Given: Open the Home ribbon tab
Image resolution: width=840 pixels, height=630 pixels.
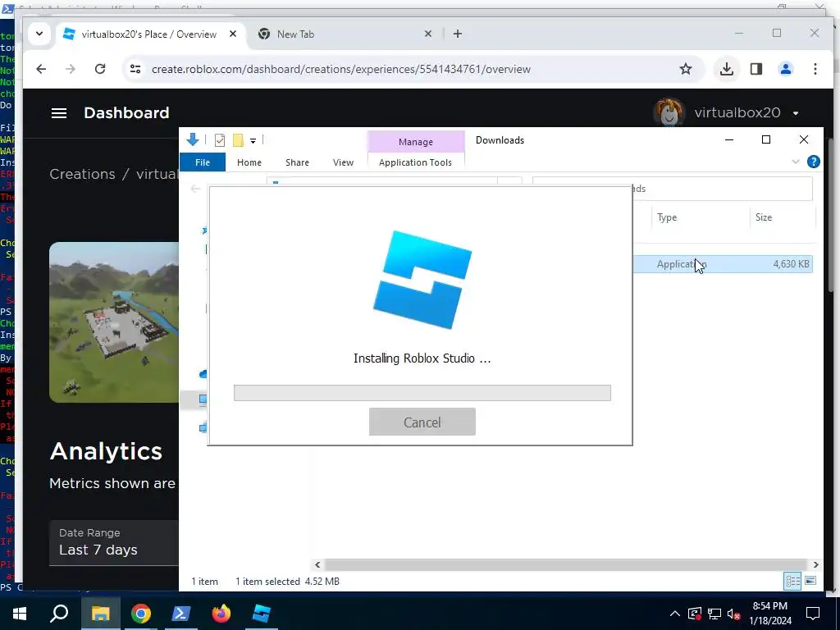Looking at the screenshot, I should click(x=249, y=162).
